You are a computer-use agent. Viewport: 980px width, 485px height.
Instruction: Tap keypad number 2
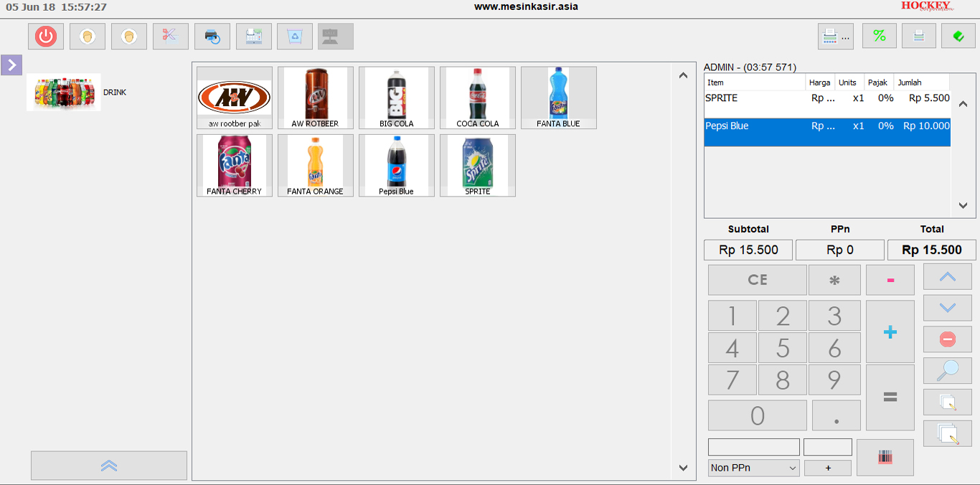tap(783, 316)
